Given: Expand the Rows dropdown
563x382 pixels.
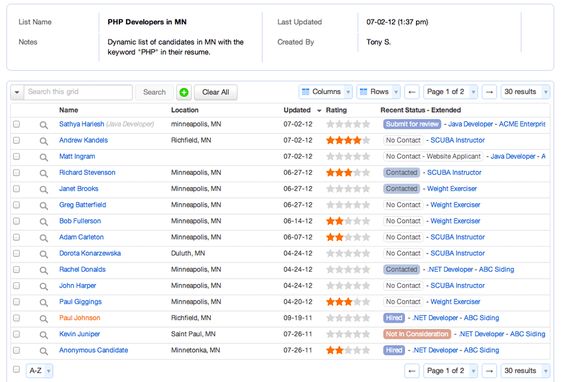Looking at the screenshot, I should pyautogui.click(x=379, y=92).
